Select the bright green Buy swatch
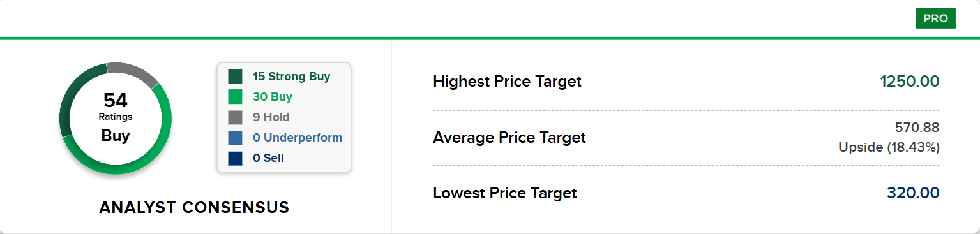Screen dimensions: 980x234 coord(235,97)
